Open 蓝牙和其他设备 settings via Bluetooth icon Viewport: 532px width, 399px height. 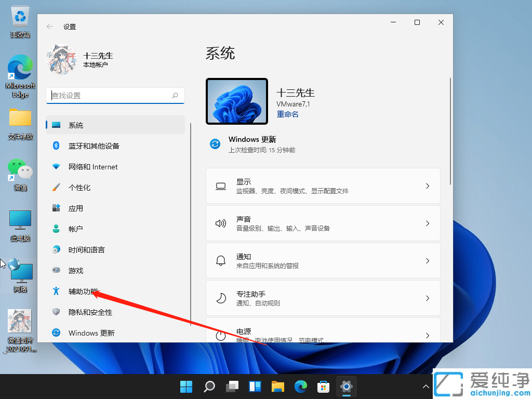click(x=56, y=145)
